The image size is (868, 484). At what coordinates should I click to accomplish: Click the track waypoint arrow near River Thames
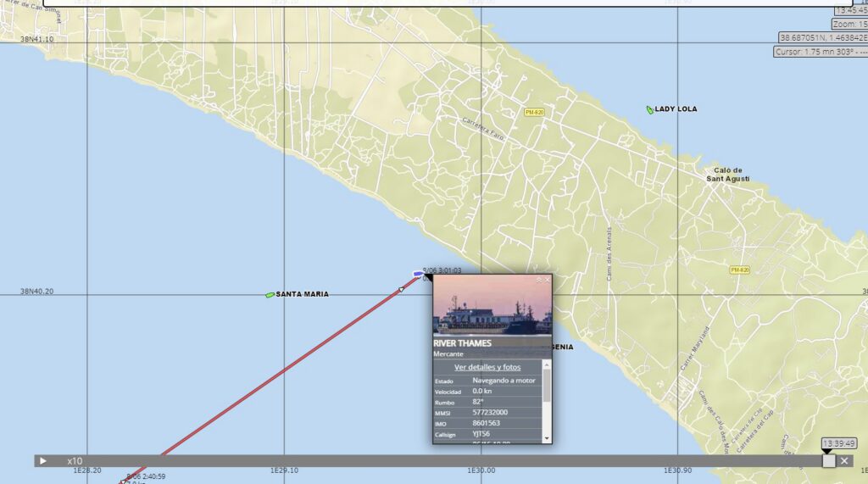(401, 290)
